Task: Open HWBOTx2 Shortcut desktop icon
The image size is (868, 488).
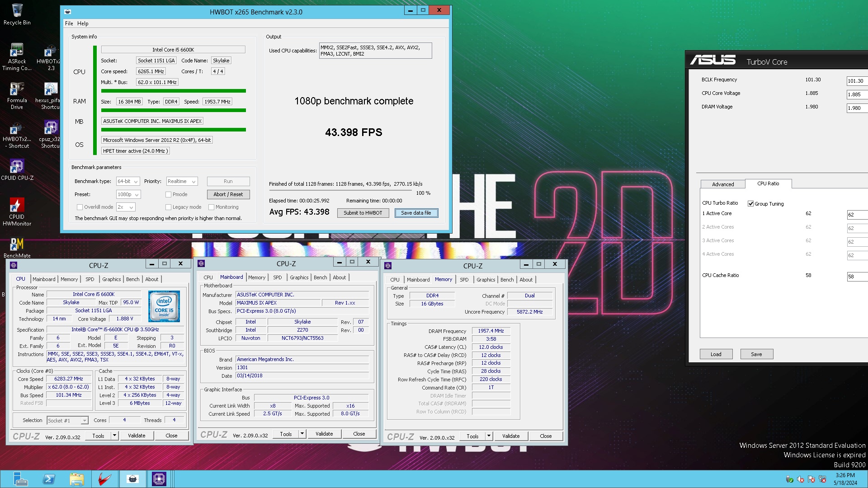Action: [17, 135]
